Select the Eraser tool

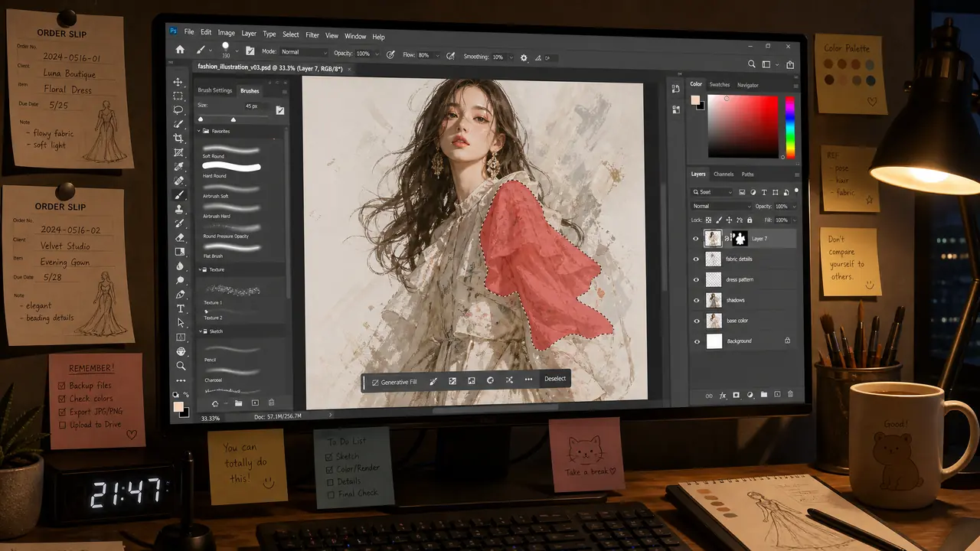[179, 237]
